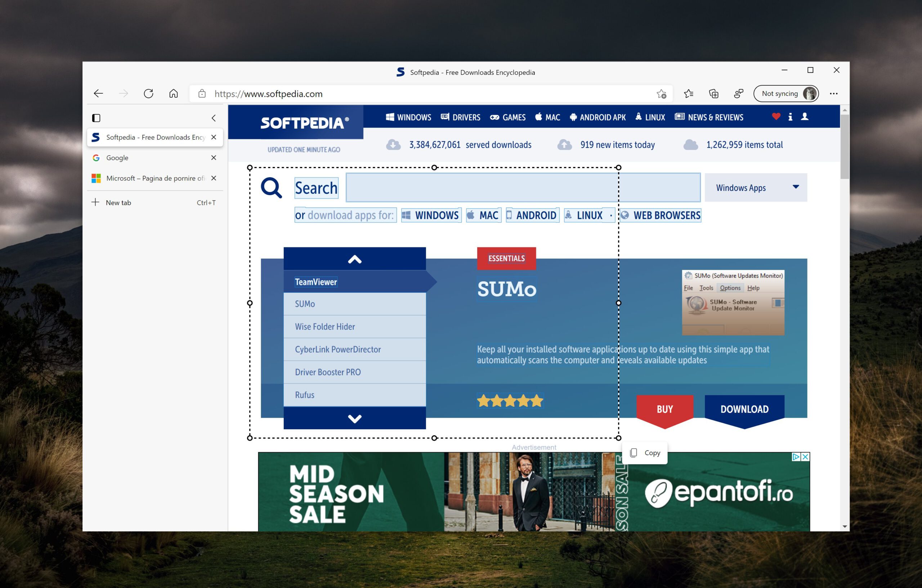
Task: Select ANDROID under download apps for
Action: pyautogui.click(x=533, y=215)
